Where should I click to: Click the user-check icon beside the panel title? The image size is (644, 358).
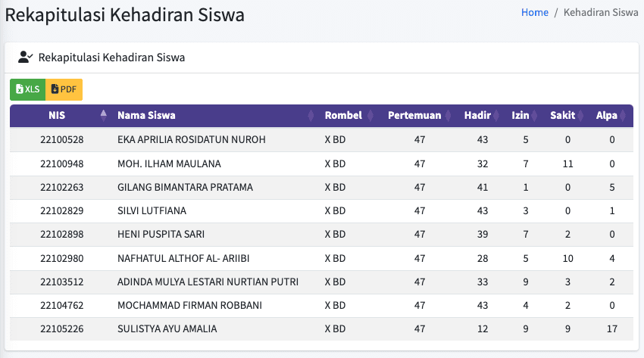[x=25, y=57]
